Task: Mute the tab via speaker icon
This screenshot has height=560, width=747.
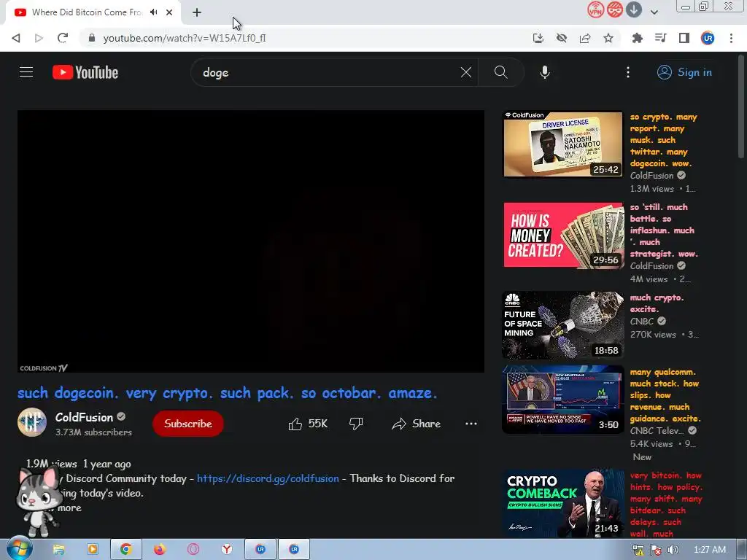Action: [153, 12]
